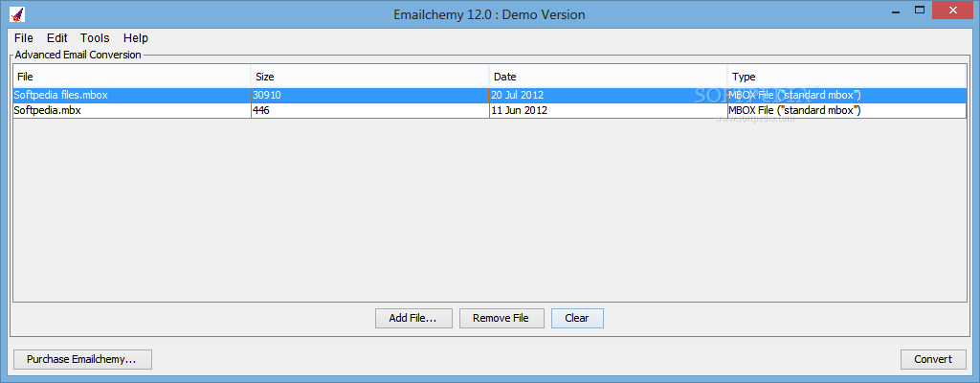
Task: Select the Softpedia files.mbox row
Action: 490,95
